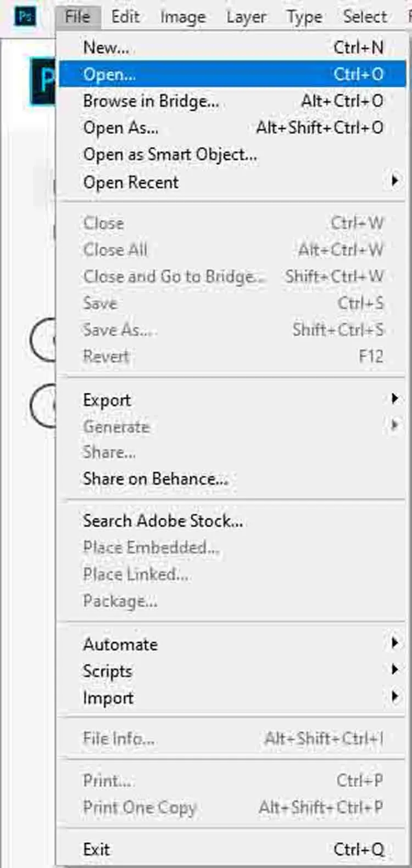The image size is (412, 868).
Task: Select the highlighted Open command
Action: click(108, 74)
